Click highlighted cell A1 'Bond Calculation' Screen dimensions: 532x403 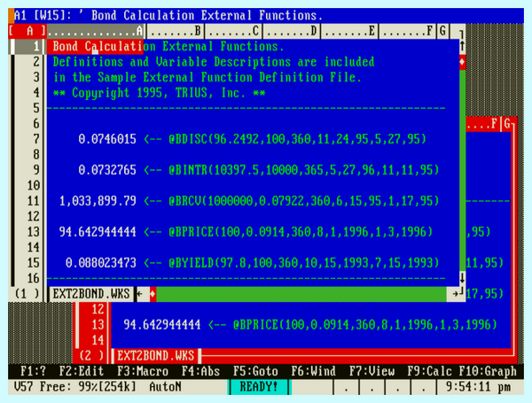97,46
